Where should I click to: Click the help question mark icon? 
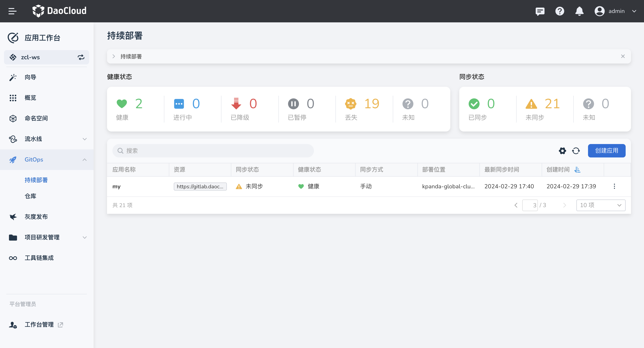coord(560,11)
